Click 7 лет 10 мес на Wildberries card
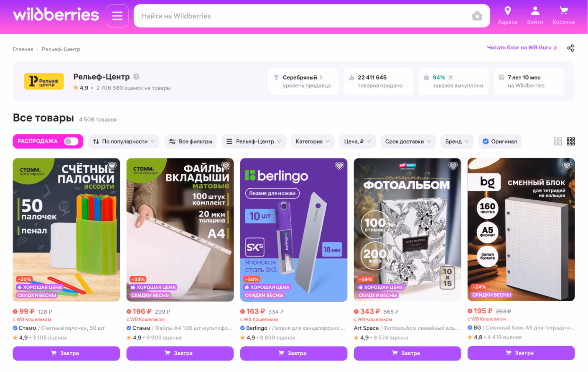The height and width of the screenshot is (372, 588). 528,81
